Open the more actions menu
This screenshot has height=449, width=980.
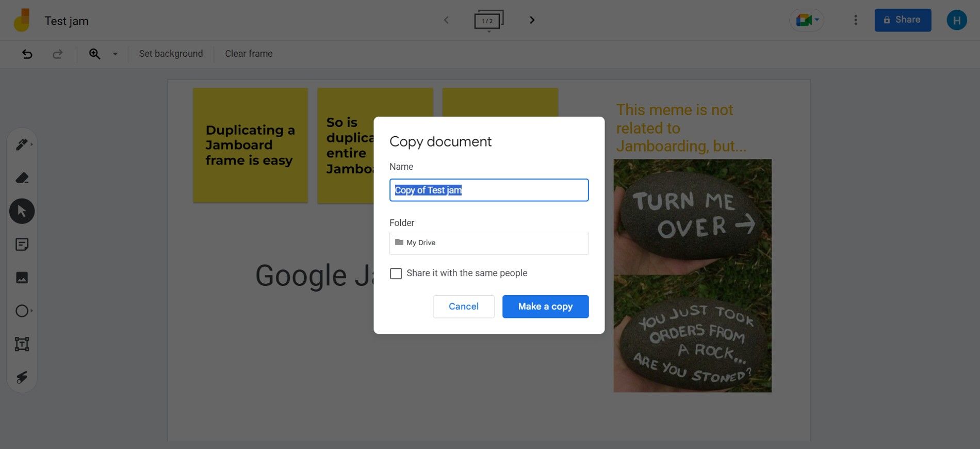855,20
